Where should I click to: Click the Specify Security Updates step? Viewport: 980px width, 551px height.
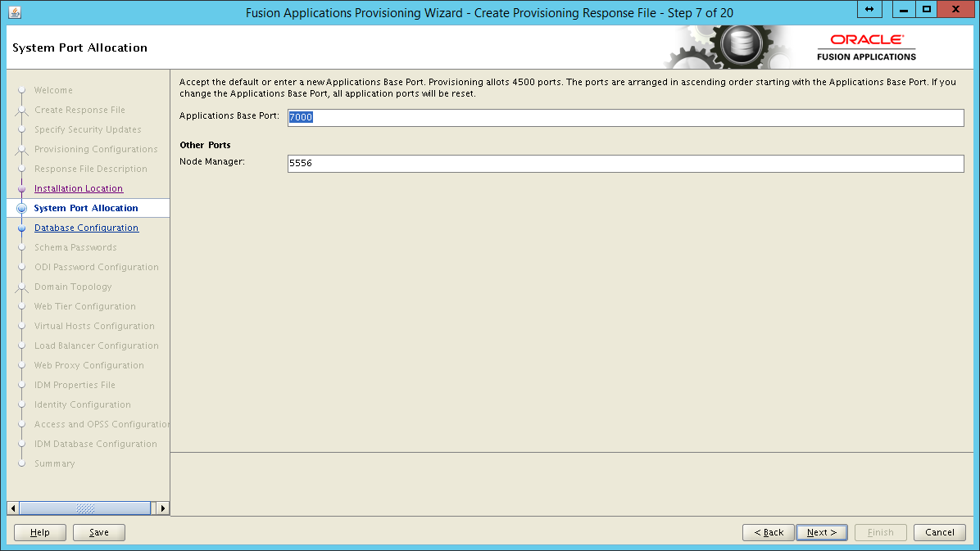pos(88,130)
